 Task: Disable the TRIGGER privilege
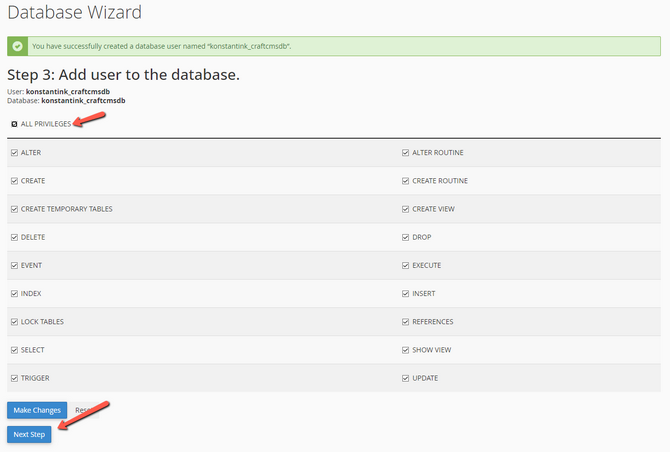pyautogui.click(x=14, y=378)
